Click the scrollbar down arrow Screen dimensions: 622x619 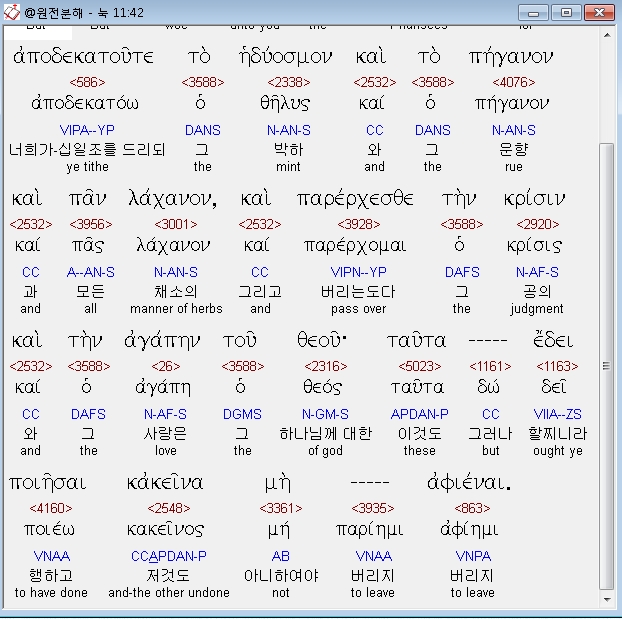[607, 600]
